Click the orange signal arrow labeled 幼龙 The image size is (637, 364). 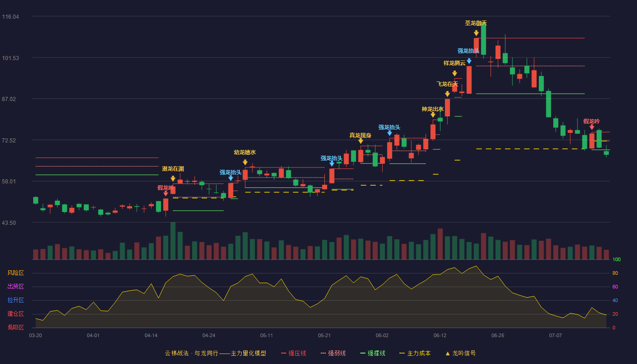coord(245,162)
